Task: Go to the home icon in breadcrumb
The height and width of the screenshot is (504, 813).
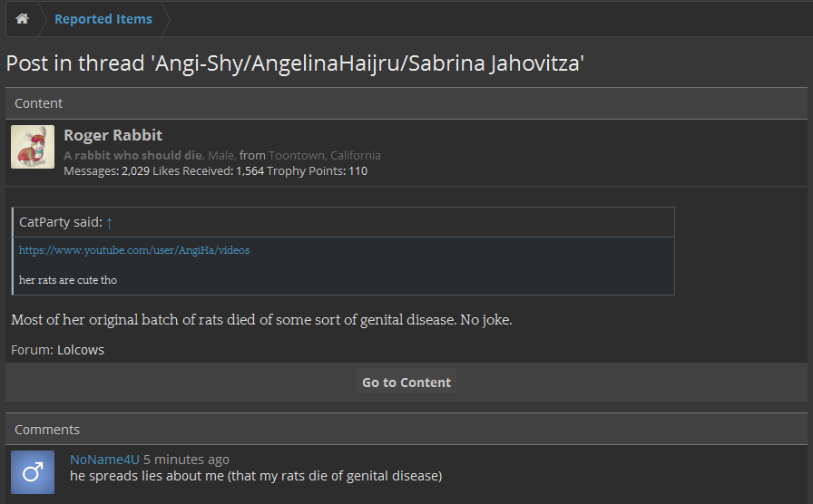Action: point(22,19)
